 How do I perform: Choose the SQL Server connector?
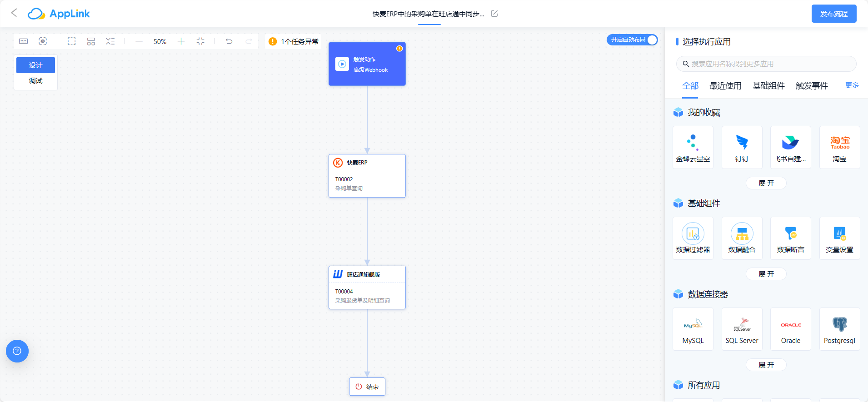742,329
